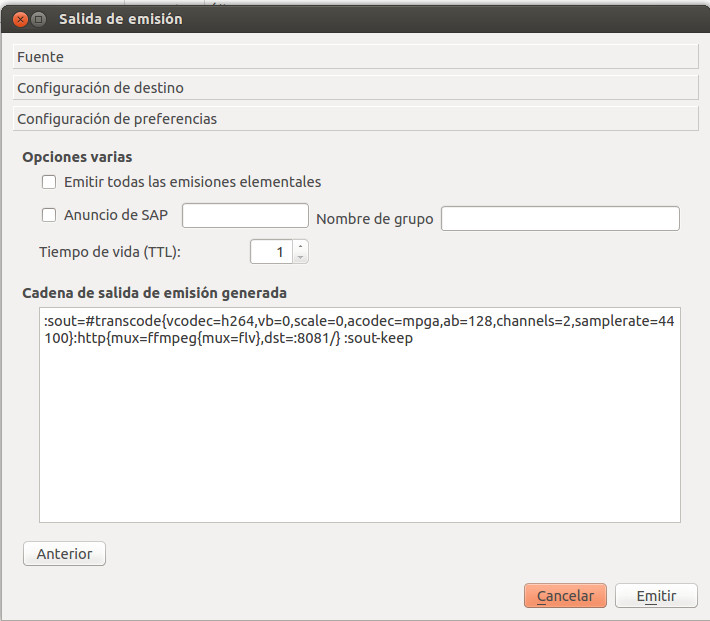
Task: Cancel the stream output dialog
Action: tap(565, 596)
